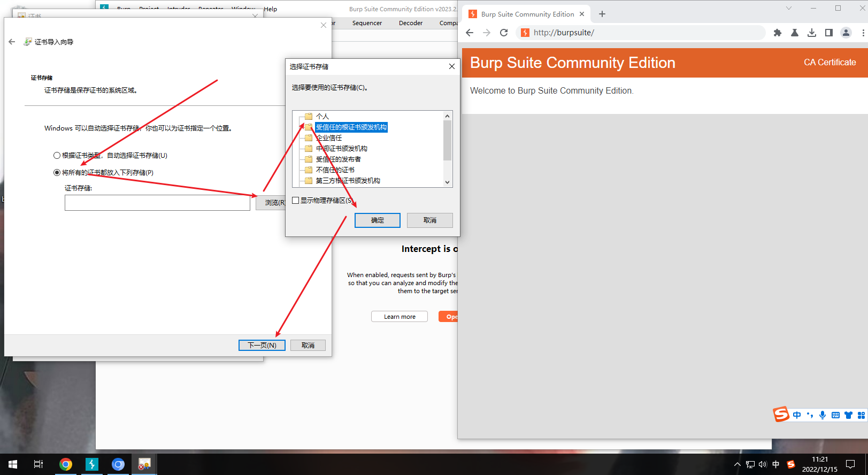Click 取消 in the import wizard
This screenshot has height=475, width=868.
point(308,345)
